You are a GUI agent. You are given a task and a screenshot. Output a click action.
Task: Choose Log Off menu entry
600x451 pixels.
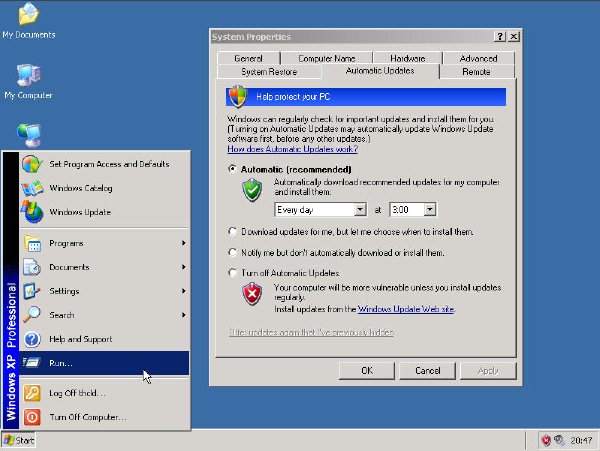coord(104,393)
